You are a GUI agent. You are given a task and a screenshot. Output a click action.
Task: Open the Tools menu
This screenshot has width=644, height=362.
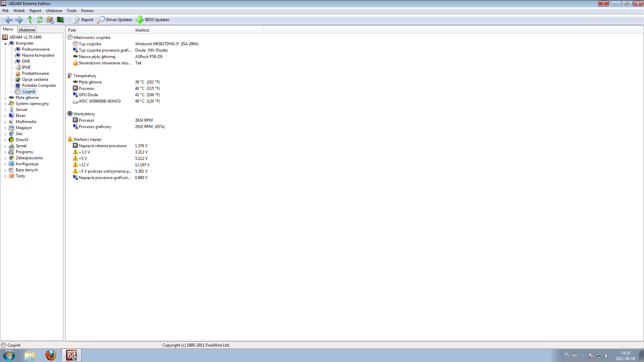coord(72,11)
